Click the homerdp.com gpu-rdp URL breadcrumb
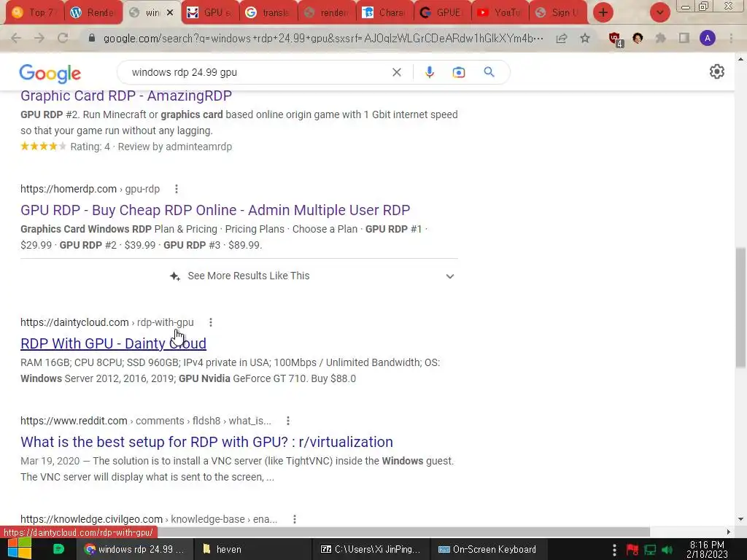The height and width of the screenshot is (560, 747). pos(90,189)
